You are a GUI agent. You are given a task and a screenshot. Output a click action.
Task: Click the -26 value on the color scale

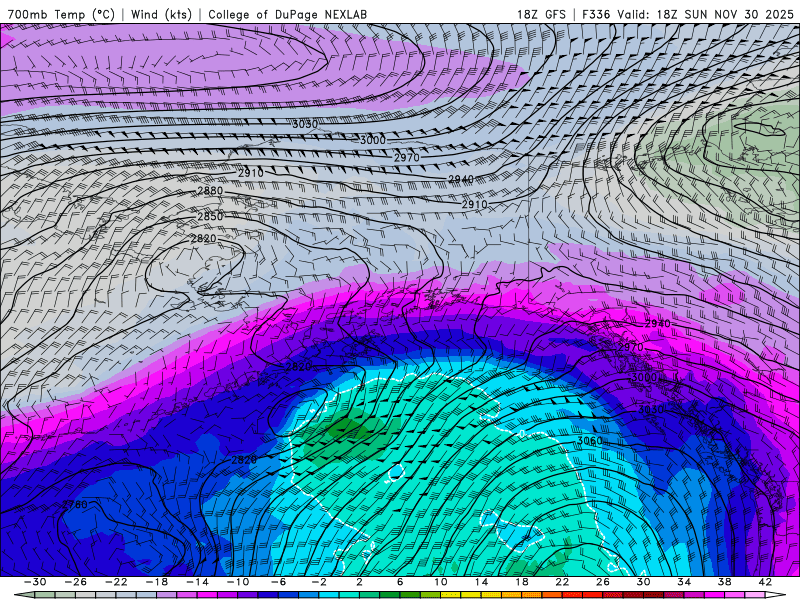point(76,582)
